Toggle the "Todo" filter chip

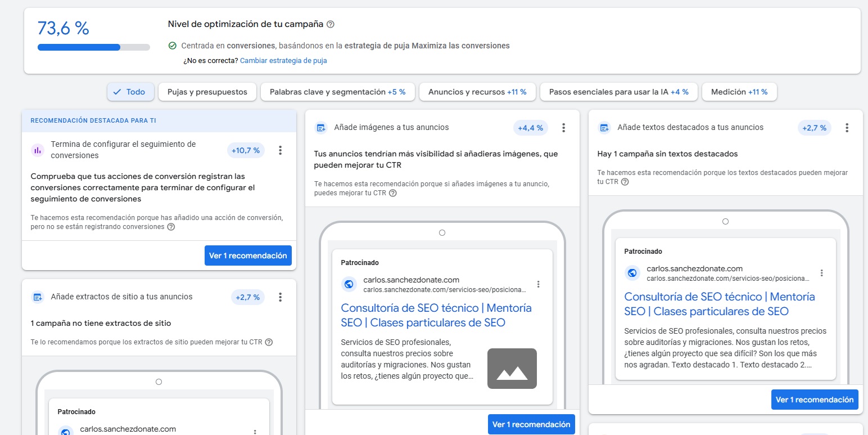pyautogui.click(x=130, y=91)
